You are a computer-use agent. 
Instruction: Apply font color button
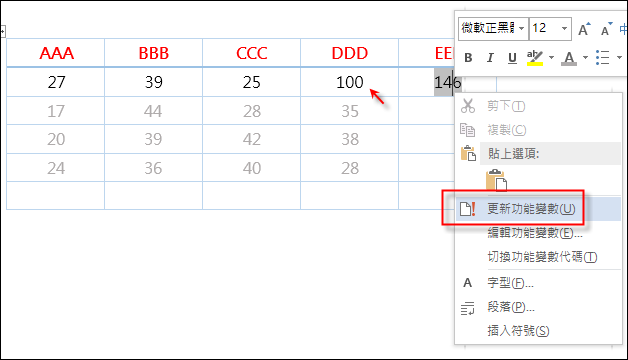click(569, 58)
